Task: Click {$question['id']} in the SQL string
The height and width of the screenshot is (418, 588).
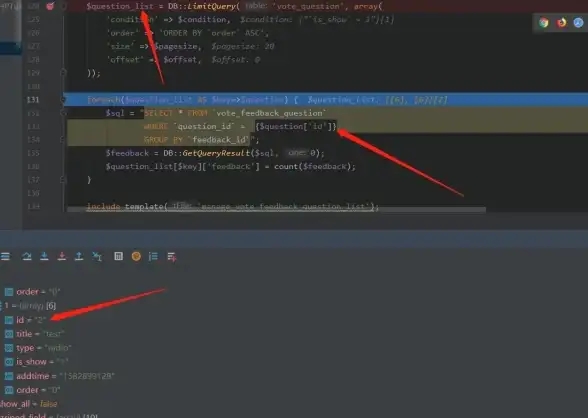Action: 296,126
